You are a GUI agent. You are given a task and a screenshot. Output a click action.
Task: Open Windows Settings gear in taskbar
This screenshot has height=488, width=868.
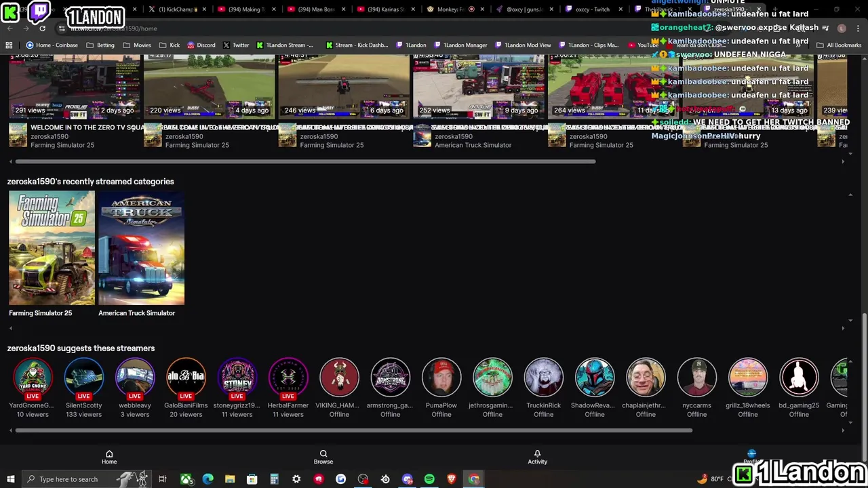pos(296,479)
